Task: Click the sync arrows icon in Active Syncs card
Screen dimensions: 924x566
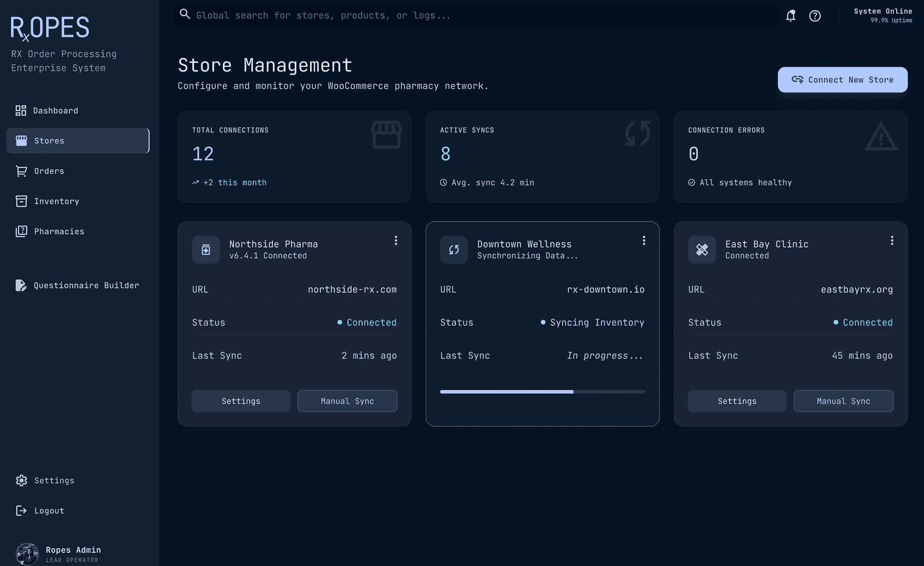Action: click(638, 133)
